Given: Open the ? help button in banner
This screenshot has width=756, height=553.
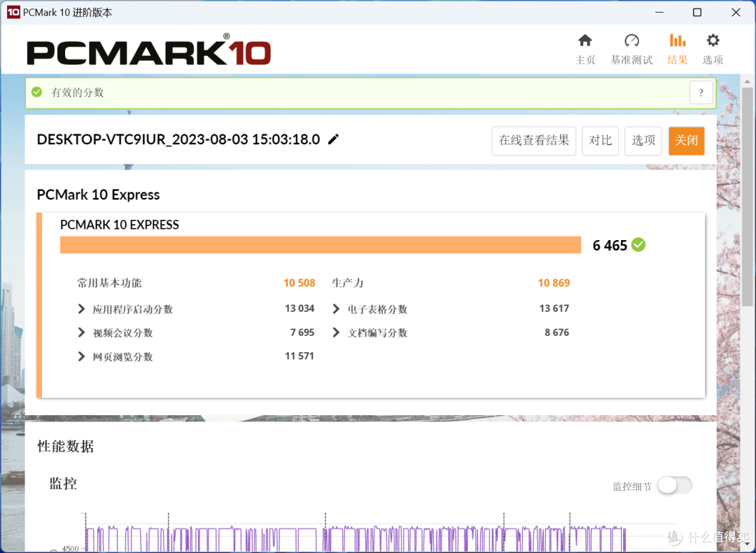Looking at the screenshot, I should coord(701,92).
